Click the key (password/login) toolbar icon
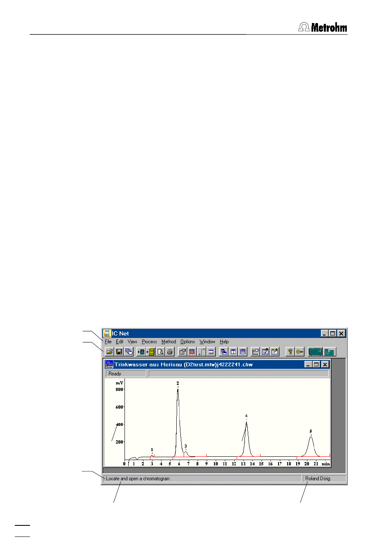 click(x=300, y=352)
